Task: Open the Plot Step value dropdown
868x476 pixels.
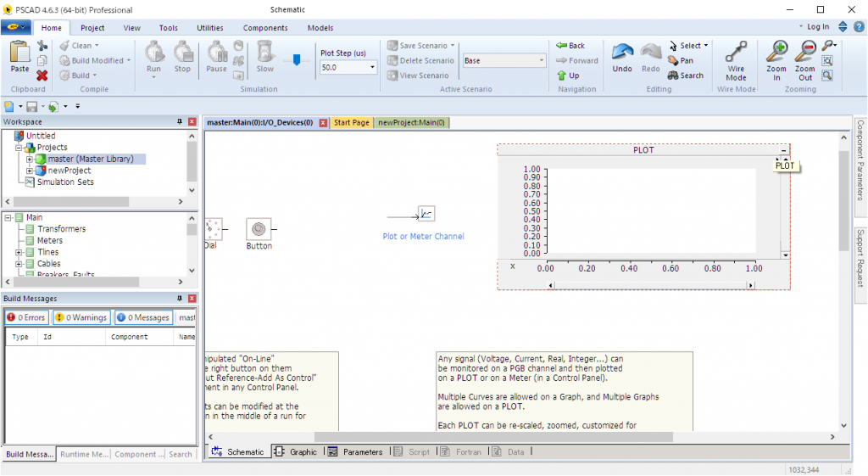Action: (372, 67)
